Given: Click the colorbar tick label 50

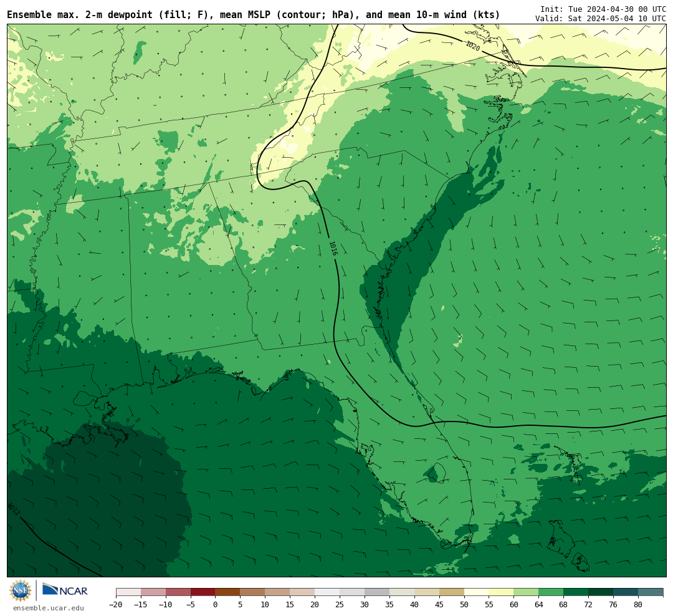Looking at the screenshot, I should click(x=464, y=604).
